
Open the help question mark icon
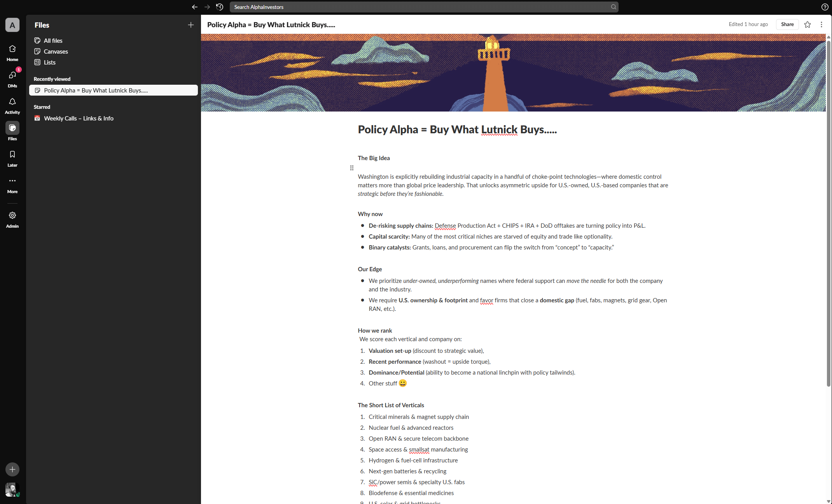[x=825, y=7]
